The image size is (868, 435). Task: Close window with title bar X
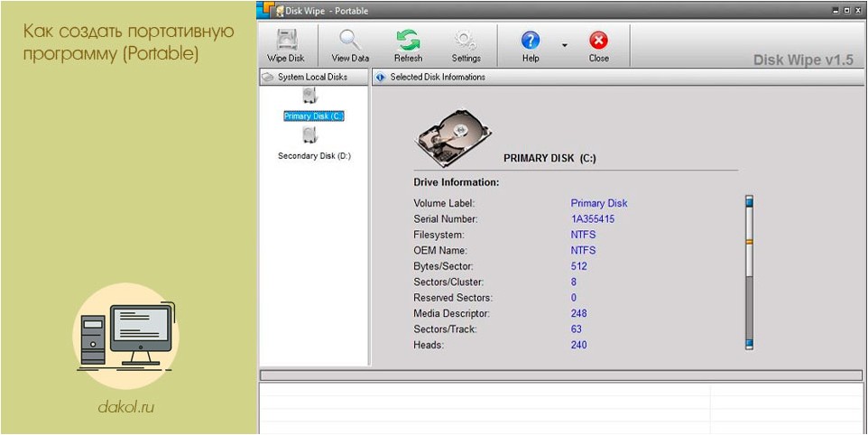[859, 11]
